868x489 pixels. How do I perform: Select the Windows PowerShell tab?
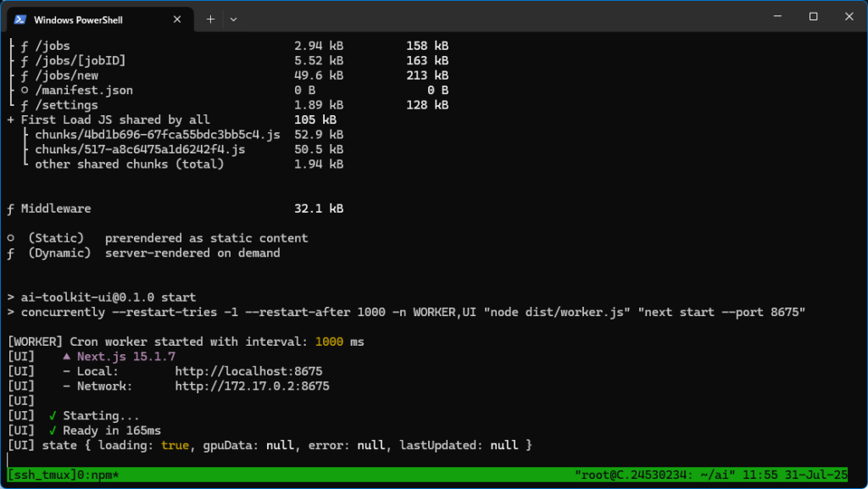pyautogui.click(x=100, y=19)
